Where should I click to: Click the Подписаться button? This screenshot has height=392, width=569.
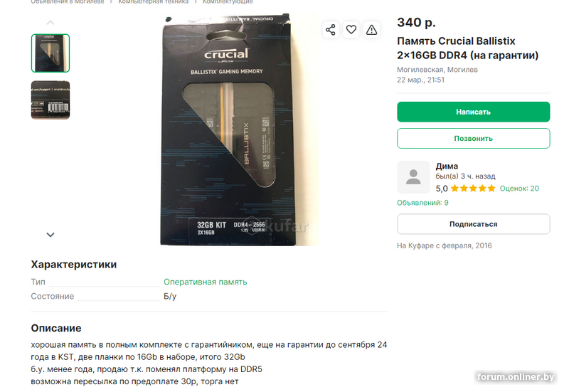point(473,224)
